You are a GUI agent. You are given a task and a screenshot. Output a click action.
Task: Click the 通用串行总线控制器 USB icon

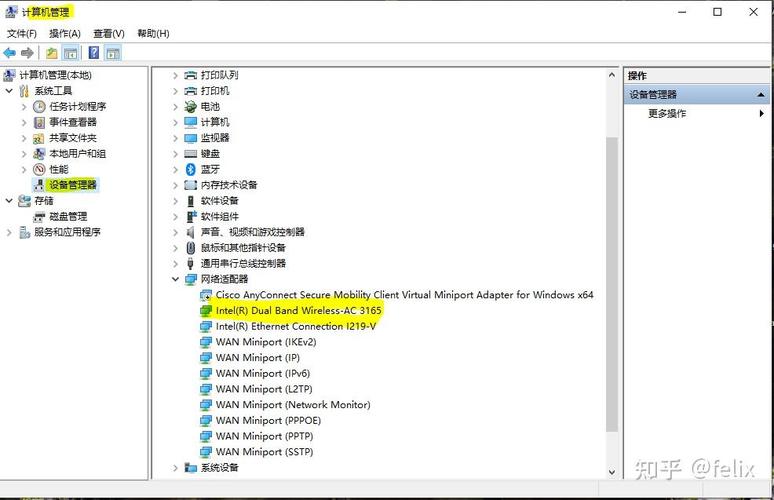tap(191, 264)
